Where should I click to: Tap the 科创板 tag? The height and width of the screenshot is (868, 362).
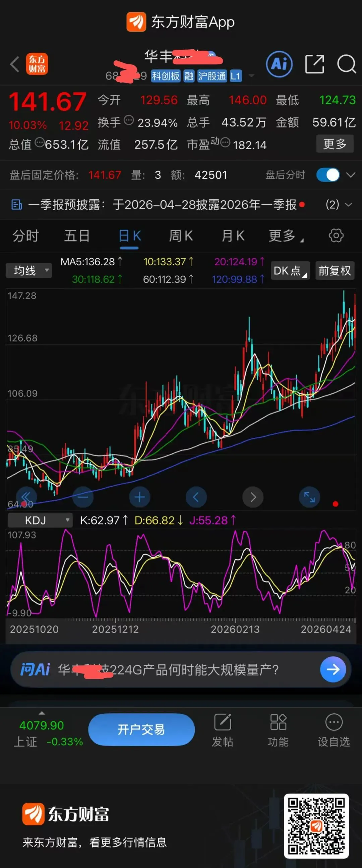click(x=166, y=76)
